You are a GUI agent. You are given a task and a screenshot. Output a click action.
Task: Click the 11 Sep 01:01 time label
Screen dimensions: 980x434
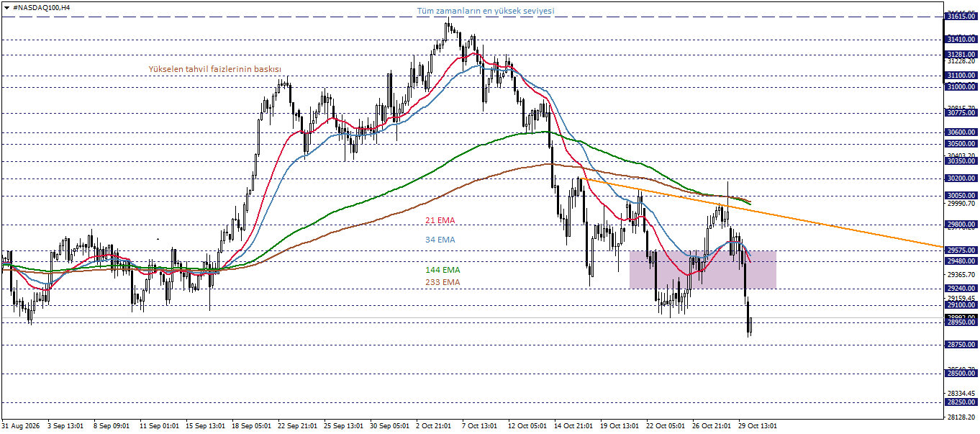(x=158, y=426)
